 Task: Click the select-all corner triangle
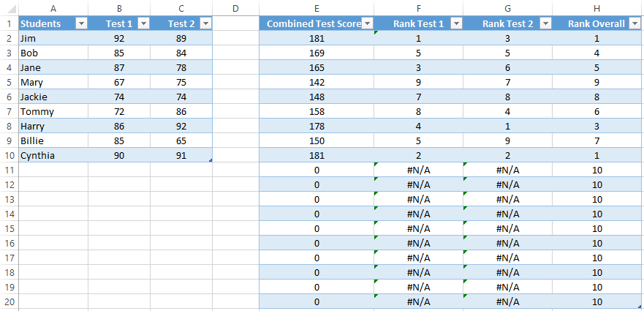pyautogui.click(x=11, y=9)
